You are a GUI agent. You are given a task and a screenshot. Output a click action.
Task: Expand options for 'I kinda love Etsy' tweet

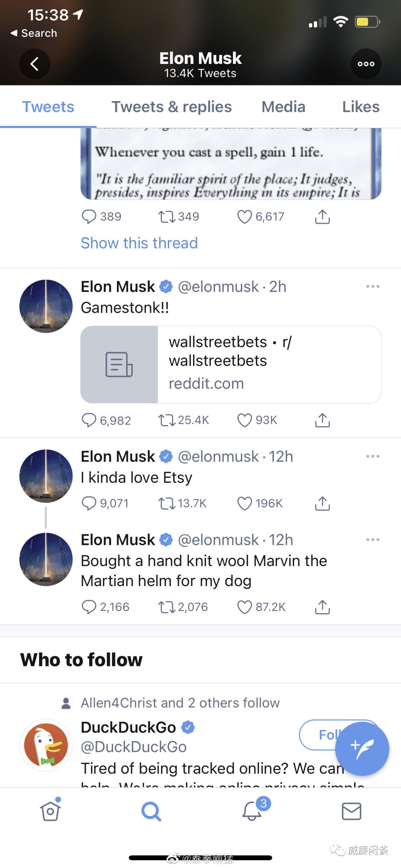372,456
